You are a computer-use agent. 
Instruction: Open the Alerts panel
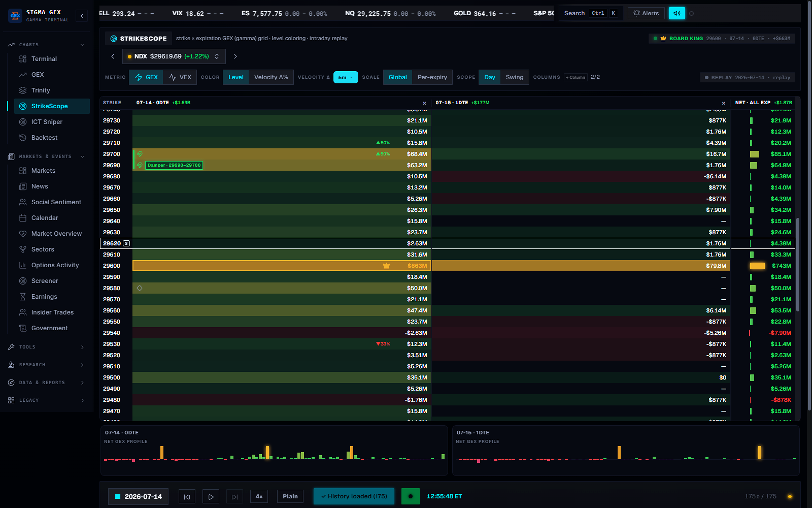click(x=646, y=13)
